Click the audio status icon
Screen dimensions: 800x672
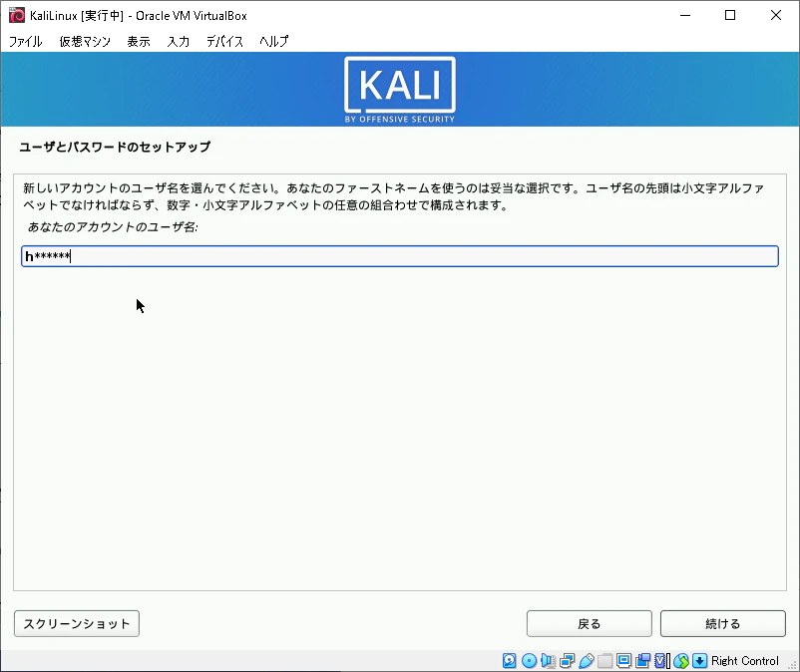tap(548, 661)
